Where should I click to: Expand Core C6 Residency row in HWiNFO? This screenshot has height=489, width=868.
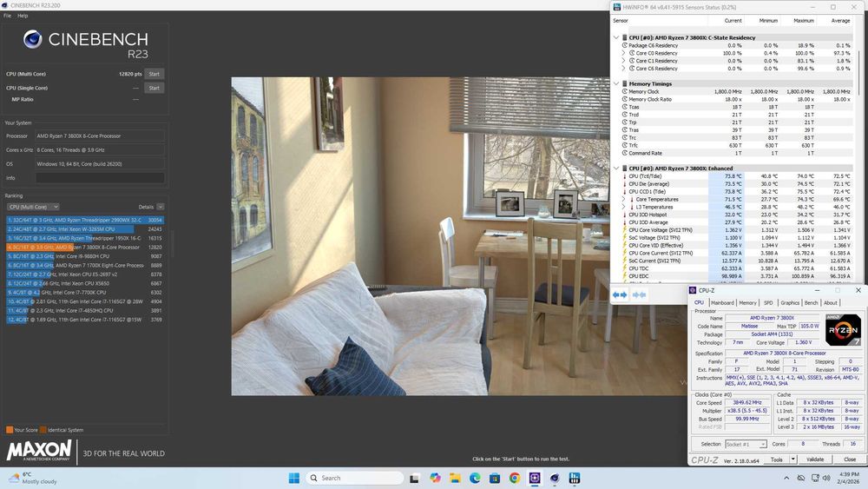point(623,69)
